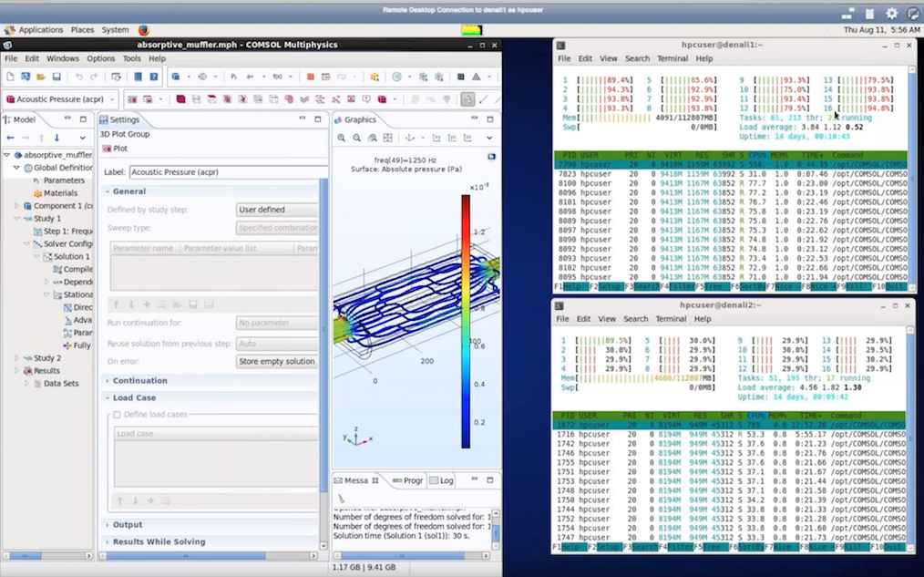Collapse the General section header
924x577 pixels.
pos(128,191)
